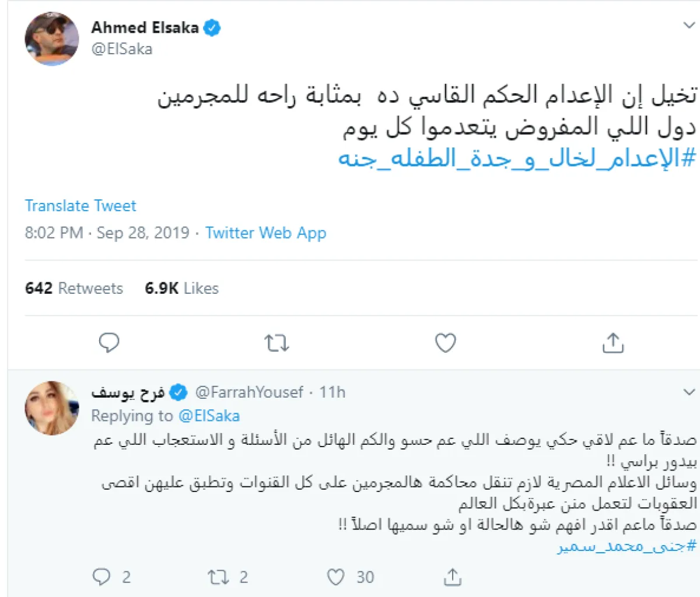The image size is (700, 597).
Task: Share Ahmed Elsaka's main tweet
Action: click(x=612, y=343)
